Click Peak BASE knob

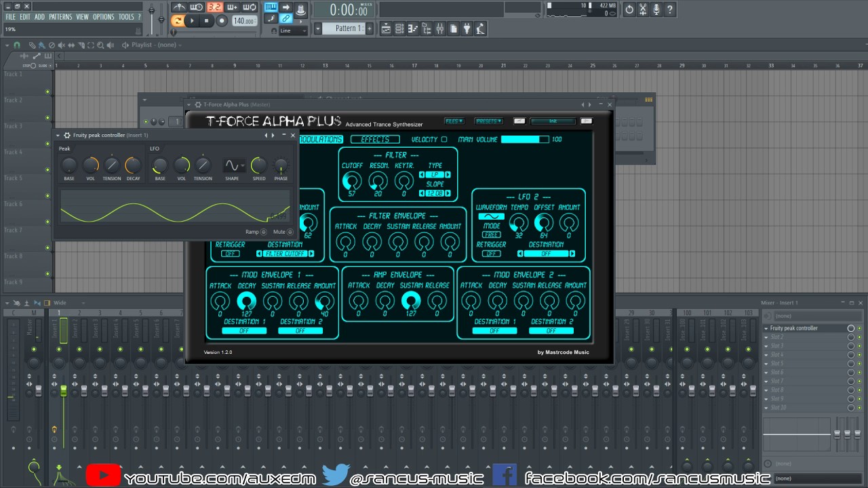tap(69, 165)
